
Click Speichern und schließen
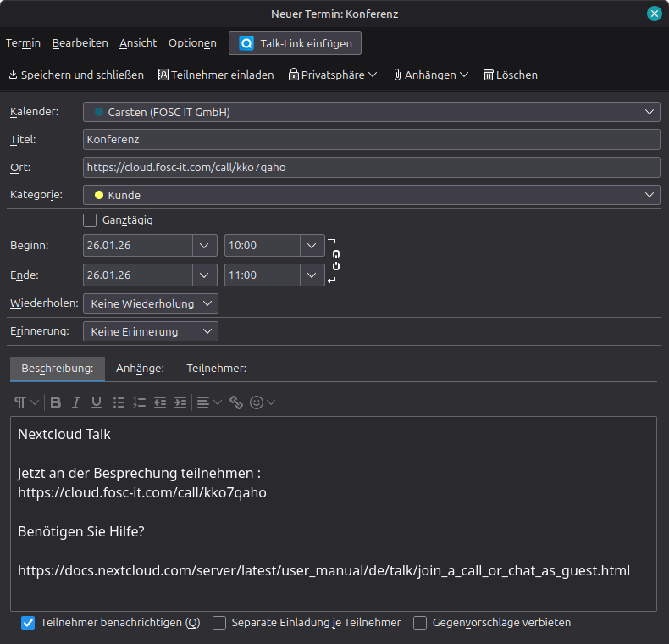(76, 75)
